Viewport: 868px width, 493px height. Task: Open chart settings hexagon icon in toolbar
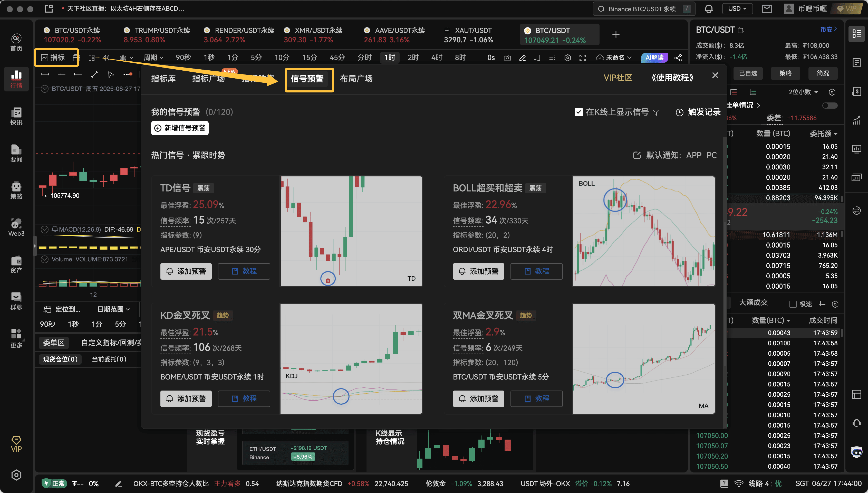pos(567,58)
